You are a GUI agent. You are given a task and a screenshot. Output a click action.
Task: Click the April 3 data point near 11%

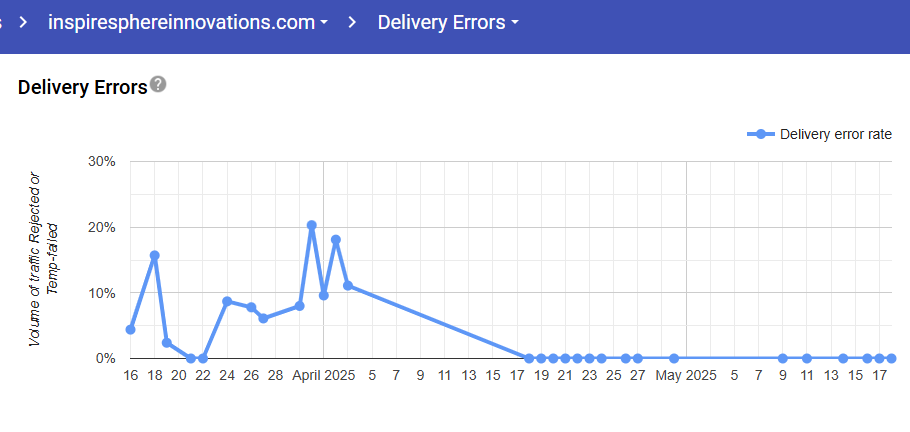[x=348, y=285]
